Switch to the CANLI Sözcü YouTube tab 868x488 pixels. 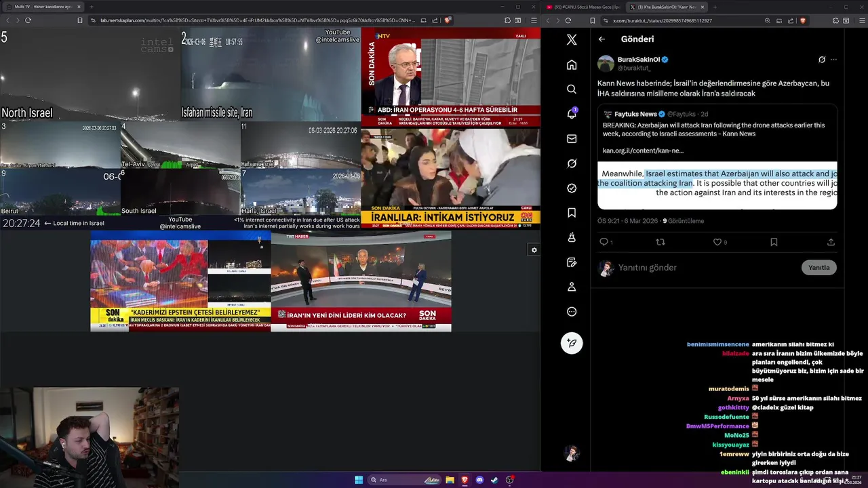point(583,7)
